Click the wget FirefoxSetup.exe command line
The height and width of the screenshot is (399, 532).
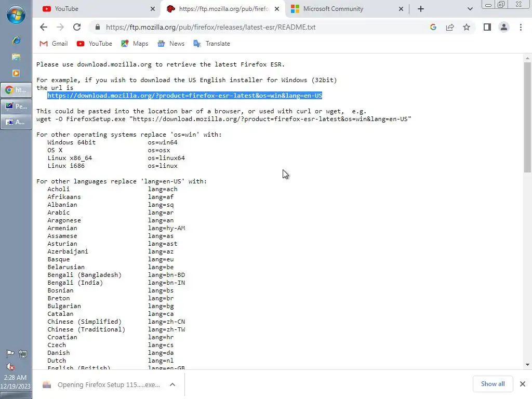[223, 119]
